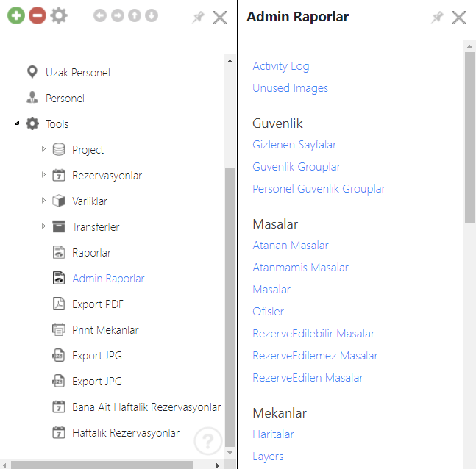Open the gear settings in the toolbar
This screenshot has width=476, height=469.
[x=59, y=15]
